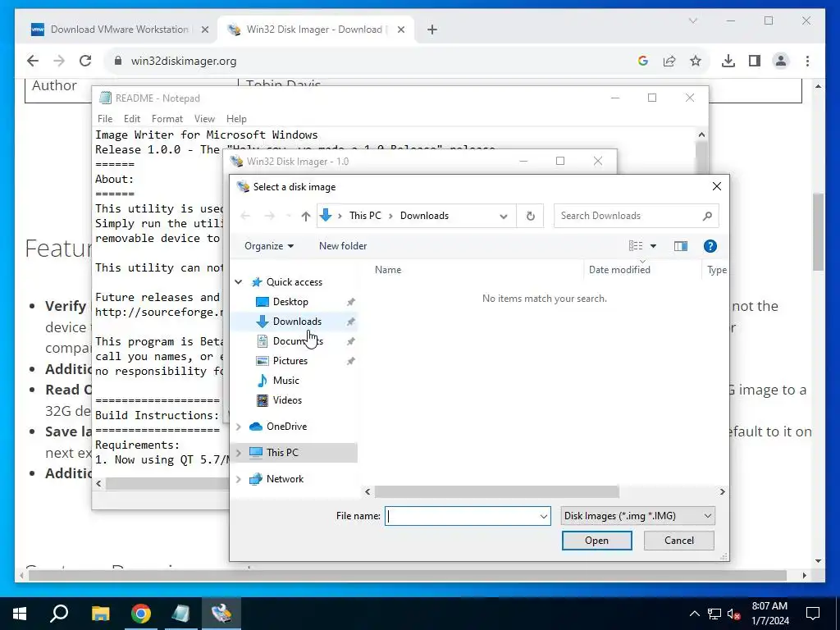Open the file dialog Help icon

coord(710,246)
